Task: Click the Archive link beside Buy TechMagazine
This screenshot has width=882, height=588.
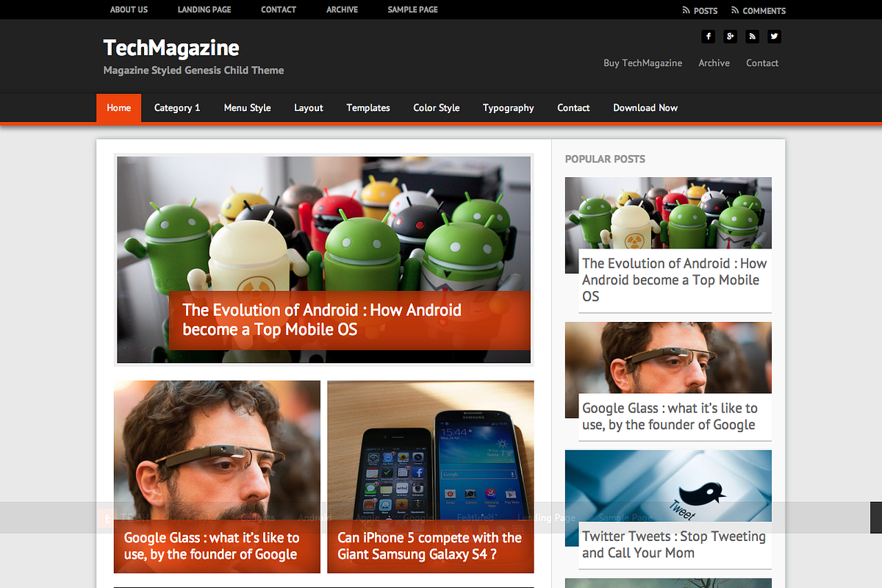Action: click(714, 63)
